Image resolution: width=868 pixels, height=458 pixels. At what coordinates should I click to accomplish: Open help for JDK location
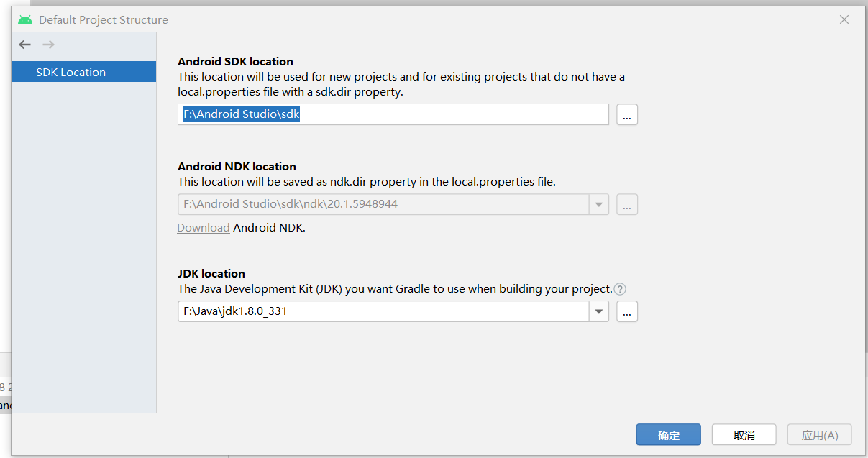click(x=620, y=289)
